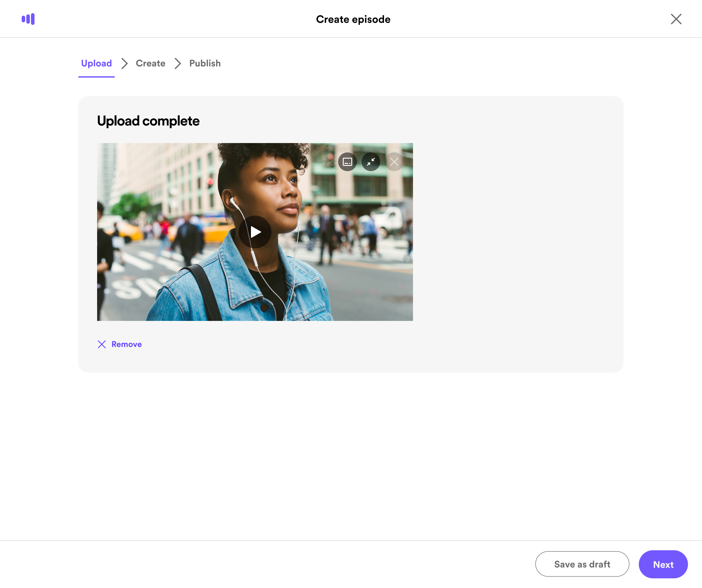Click the purple podcast logo icon
This screenshot has height=588, width=702.
pyautogui.click(x=28, y=19)
